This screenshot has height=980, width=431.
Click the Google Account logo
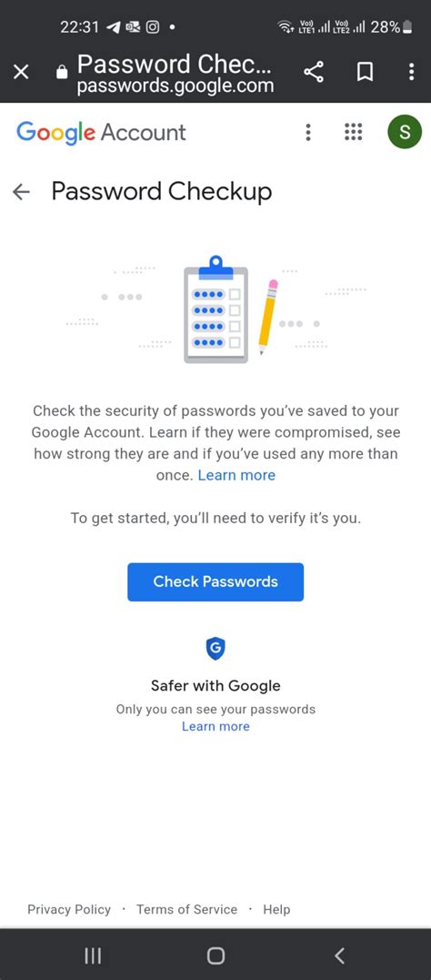tap(101, 133)
